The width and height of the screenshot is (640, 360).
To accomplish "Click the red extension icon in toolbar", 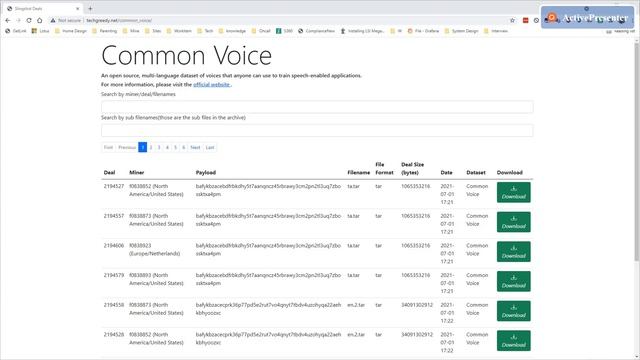I will pos(526,20).
